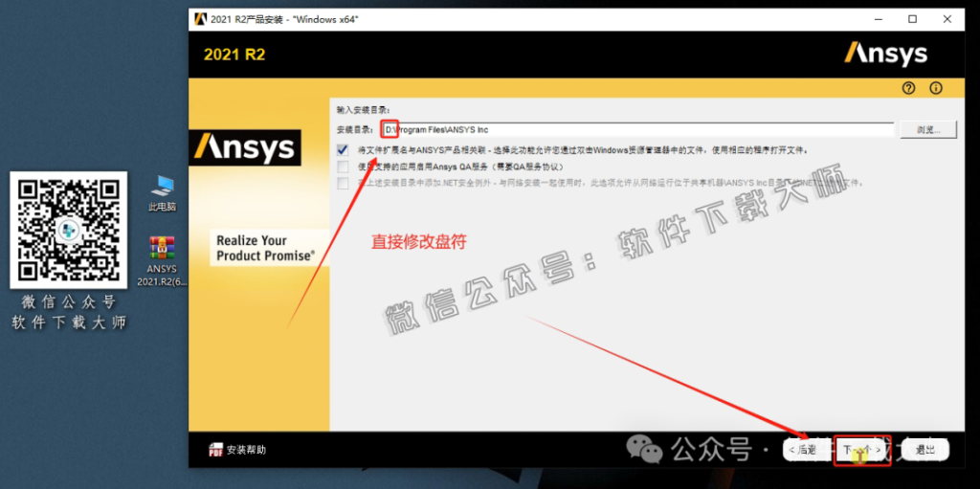Image resolution: width=980 pixels, height=489 pixels.
Task: Click the 浏览... browse button
Action: pos(928,130)
